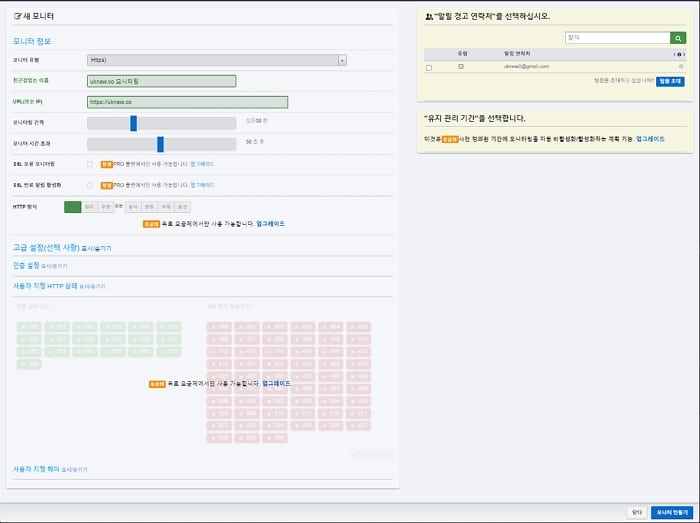Viewport: 700px width, 523px height.
Task: Click the URL (or IP) input field
Action: click(188, 102)
